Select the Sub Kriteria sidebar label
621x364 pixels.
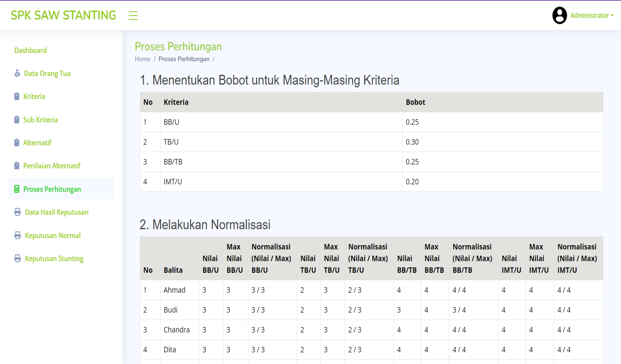41,120
